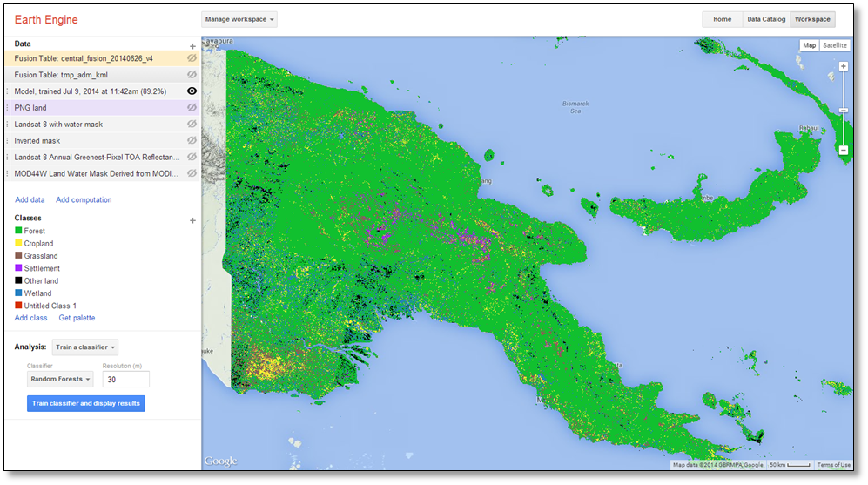Click the Earth Engine title
Image resolution: width=868 pixels, height=485 pixels.
pyautogui.click(x=46, y=20)
